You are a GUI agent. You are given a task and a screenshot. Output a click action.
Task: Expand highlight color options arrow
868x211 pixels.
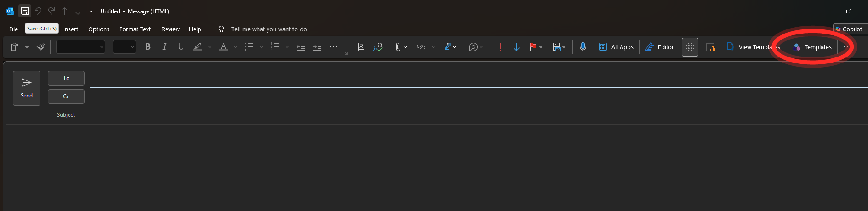(x=210, y=47)
